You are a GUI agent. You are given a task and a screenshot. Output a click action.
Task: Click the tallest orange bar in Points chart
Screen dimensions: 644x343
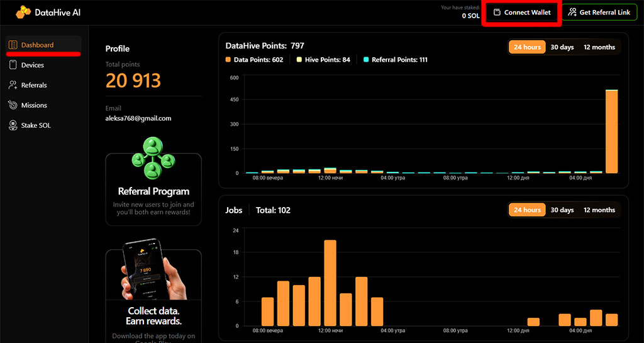tap(611, 131)
